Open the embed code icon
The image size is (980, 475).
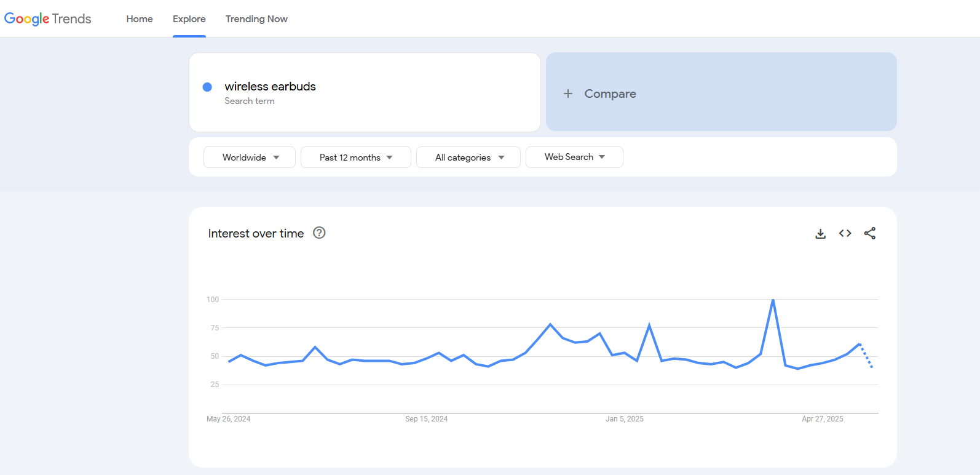click(x=845, y=233)
